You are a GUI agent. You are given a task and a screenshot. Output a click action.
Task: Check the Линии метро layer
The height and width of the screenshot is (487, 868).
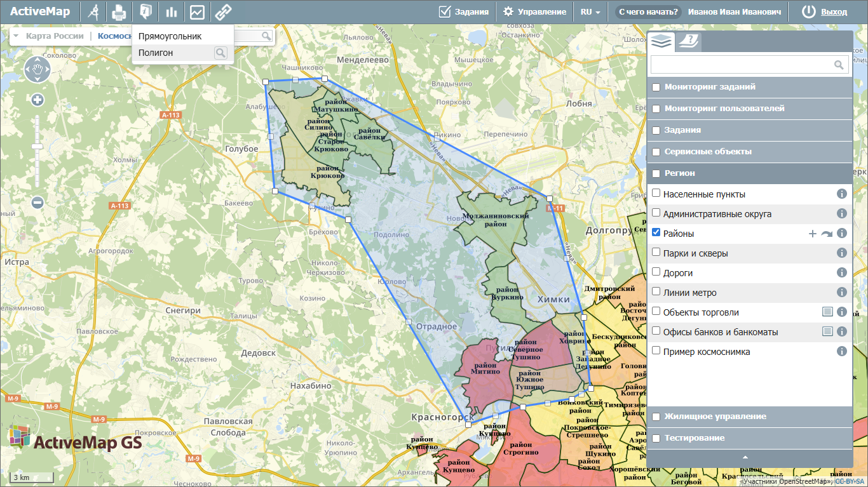pyautogui.click(x=656, y=291)
